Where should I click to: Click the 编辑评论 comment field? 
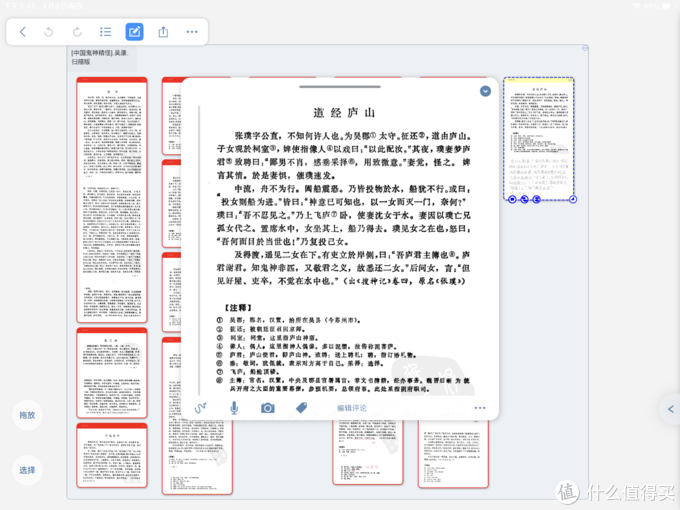(x=352, y=408)
